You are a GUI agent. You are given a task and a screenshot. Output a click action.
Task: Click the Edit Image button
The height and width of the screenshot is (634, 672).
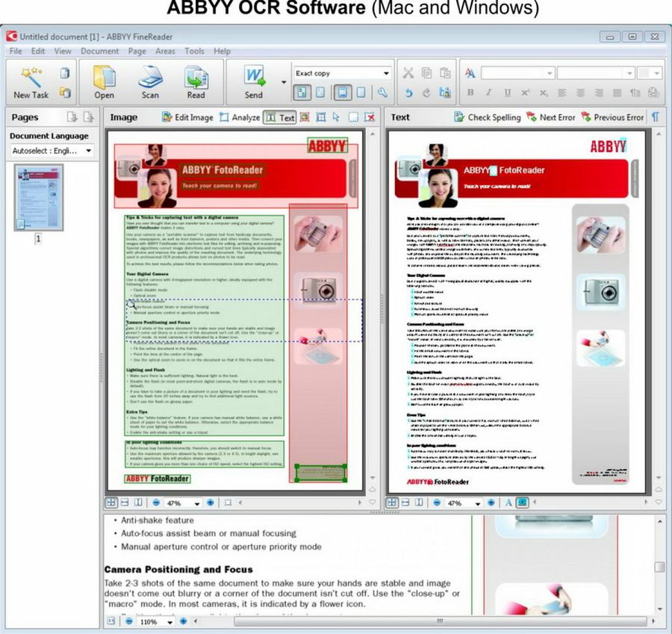click(x=187, y=117)
